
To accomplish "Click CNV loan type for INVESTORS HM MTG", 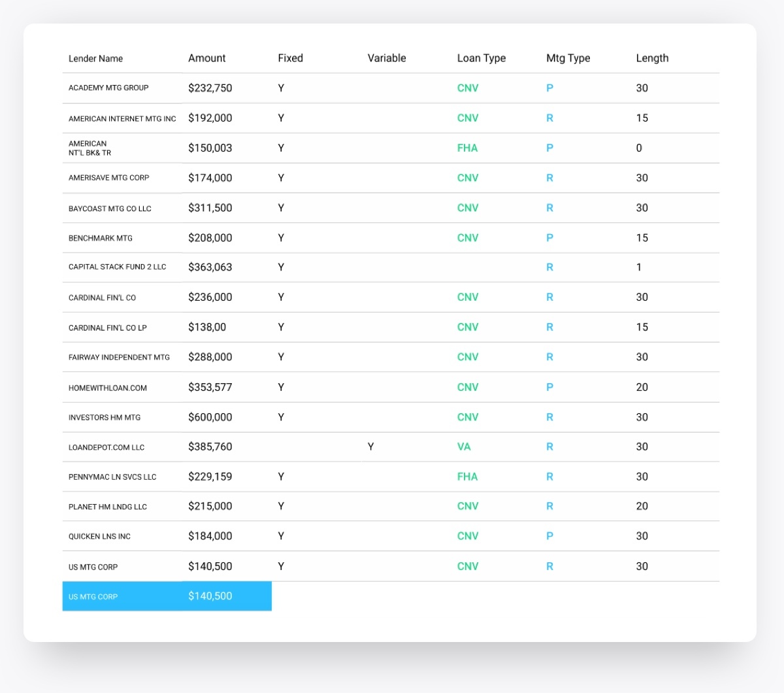I will [468, 417].
